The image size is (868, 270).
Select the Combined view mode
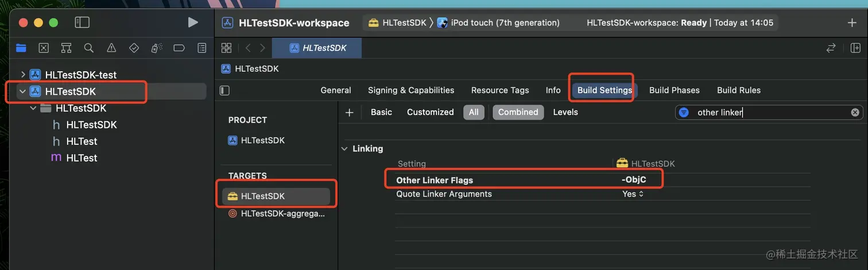[x=518, y=113]
